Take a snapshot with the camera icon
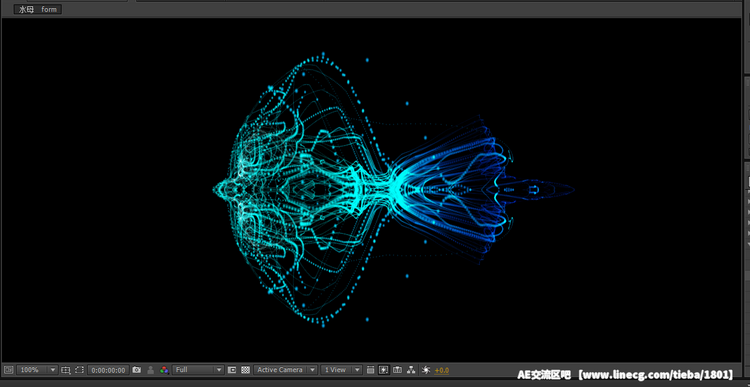Viewport: 750px width, 387px height. 137,370
